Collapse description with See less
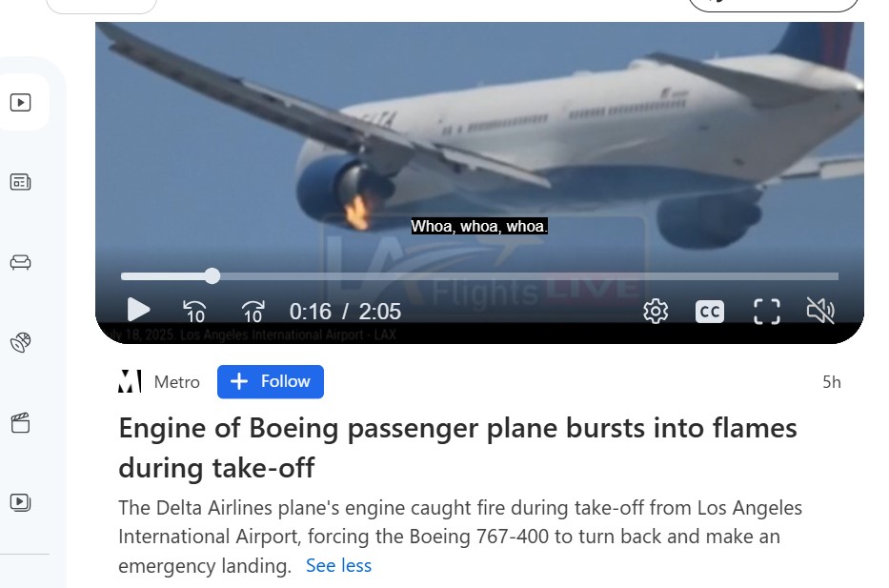Viewport: 889px width, 588px height. [338, 565]
